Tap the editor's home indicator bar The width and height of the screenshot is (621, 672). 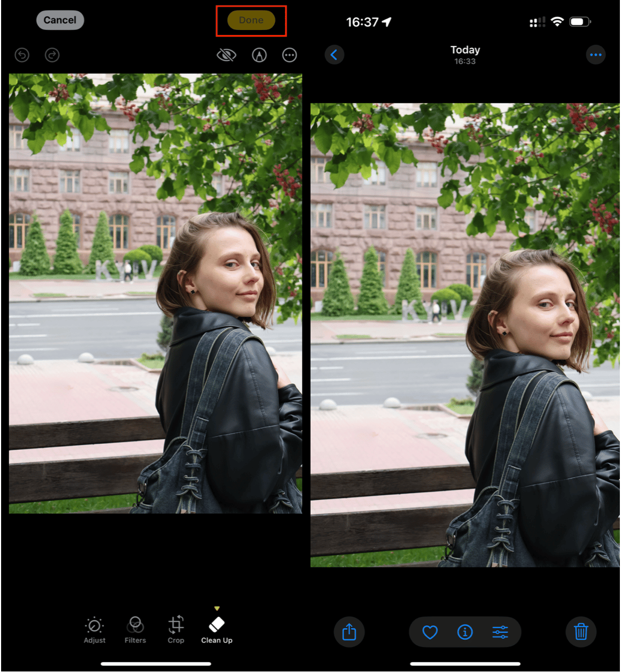coord(156,663)
